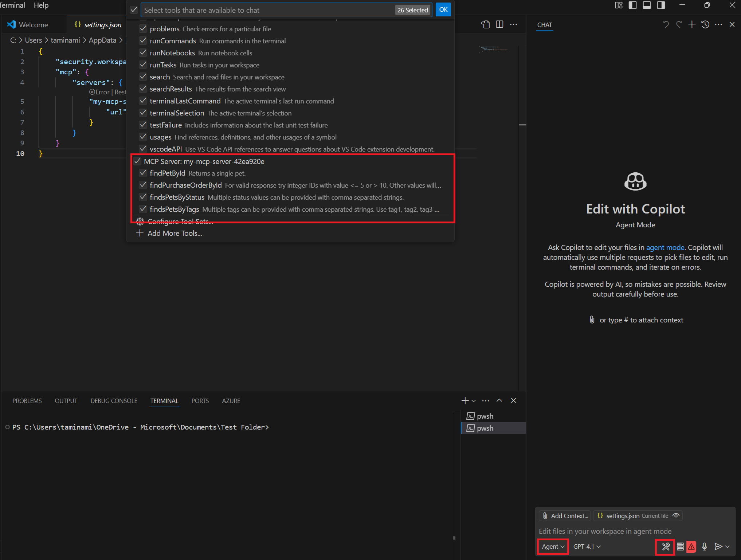Viewport: 741px width, 560px height.
Task: Click the Users breadcrumb segment
Action: click(x=34, y=40)
